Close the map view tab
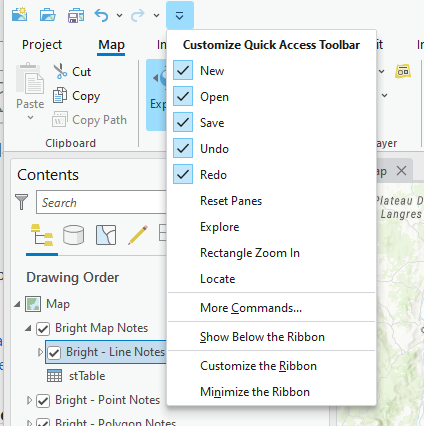Viewport: 424px width, 426px height. tap(402, 171)
